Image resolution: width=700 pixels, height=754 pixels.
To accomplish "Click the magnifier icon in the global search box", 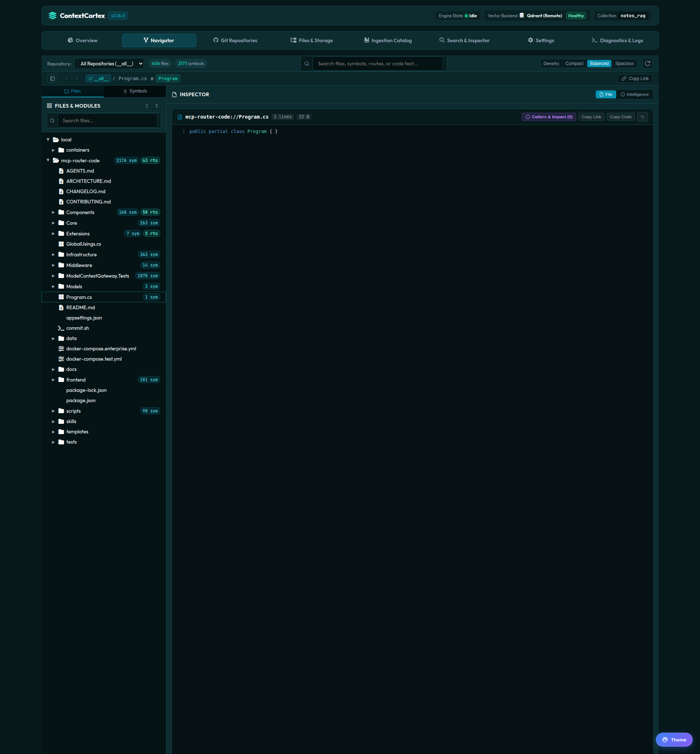I will coord(307,64).
